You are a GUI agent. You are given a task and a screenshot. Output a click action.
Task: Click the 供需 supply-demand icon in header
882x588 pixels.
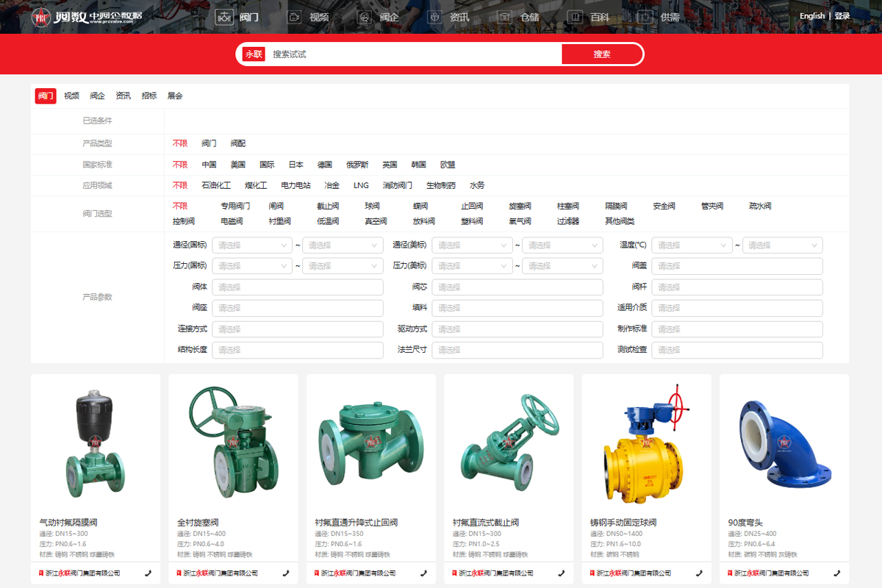pyautogui.click(x=645, y=16)
